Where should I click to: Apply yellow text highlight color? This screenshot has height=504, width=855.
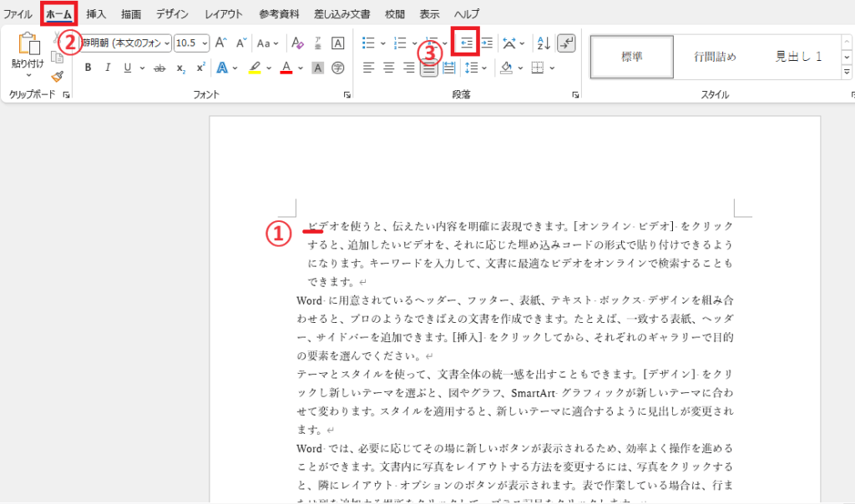[254, 68]
